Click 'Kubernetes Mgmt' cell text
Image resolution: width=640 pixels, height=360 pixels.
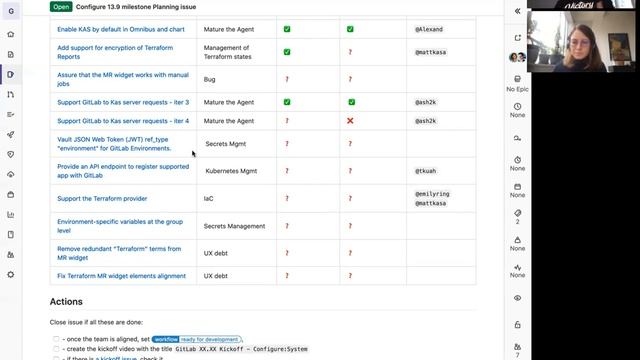click(231, 171)
